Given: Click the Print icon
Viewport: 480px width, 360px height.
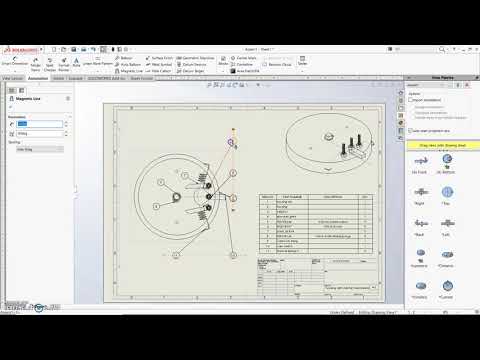Looking at the screenshot, I should 84,50.
